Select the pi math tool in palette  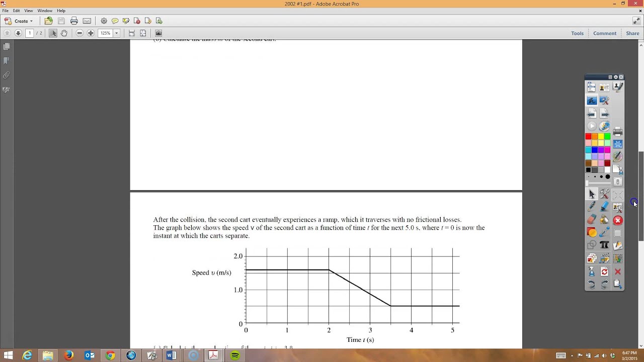[605, 245]
